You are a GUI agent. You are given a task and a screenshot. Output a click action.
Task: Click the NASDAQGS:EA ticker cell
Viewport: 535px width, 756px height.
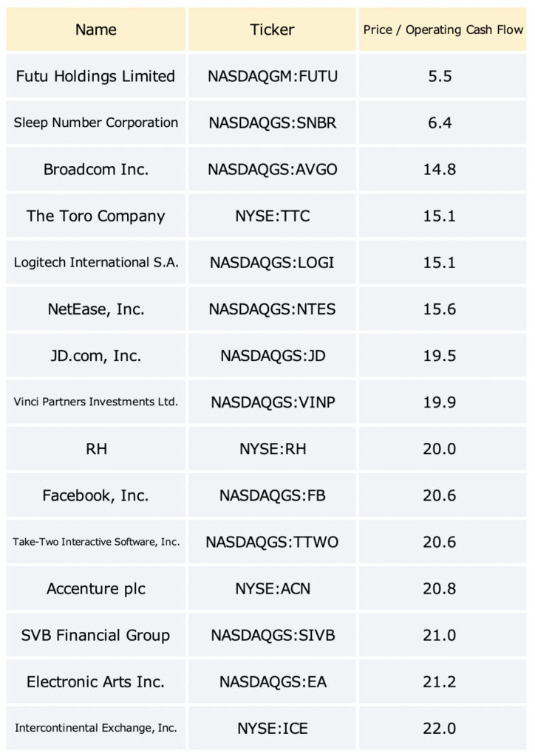click(x=272, y=681)
